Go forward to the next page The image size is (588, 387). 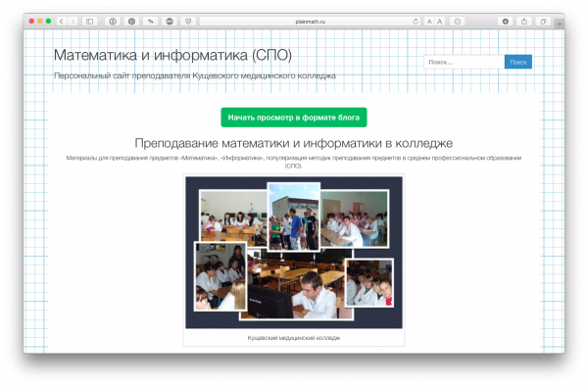click(73, 22)
